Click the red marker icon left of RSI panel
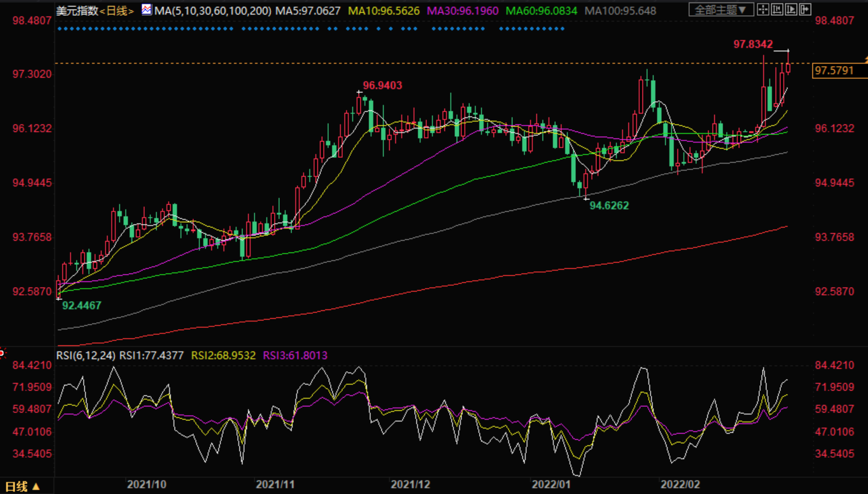This screenshot has width=868, height=494. tap(2, 353)
